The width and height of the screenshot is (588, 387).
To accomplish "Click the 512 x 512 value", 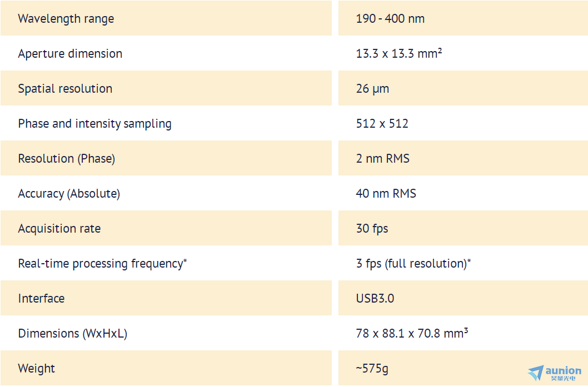I will pos(382,124).
